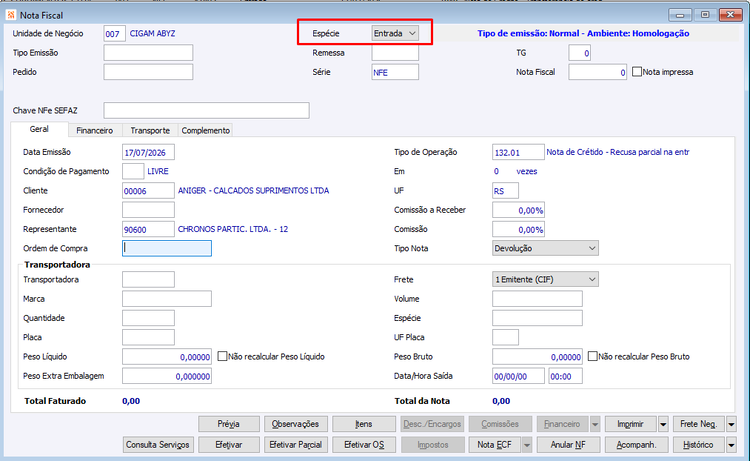The width and height of the screenshot is (750, 461).
Task: Tick the Nota impressa checkbox
Action: [637, 72]
